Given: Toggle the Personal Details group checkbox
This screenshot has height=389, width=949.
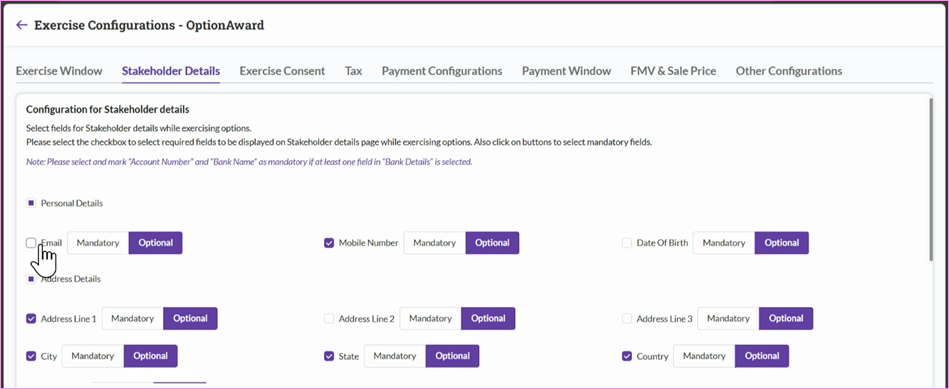Looking at the screenshot, I should 31,203.
